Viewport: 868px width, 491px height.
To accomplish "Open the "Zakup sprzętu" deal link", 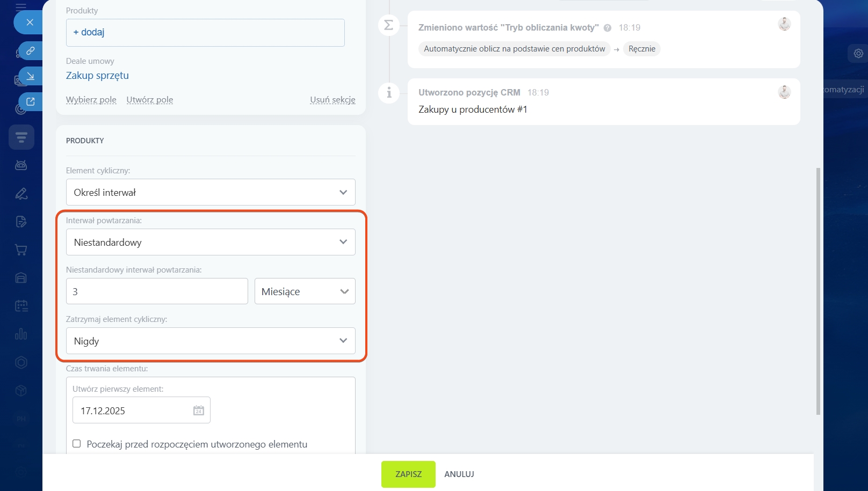I will tap(97, 76).
